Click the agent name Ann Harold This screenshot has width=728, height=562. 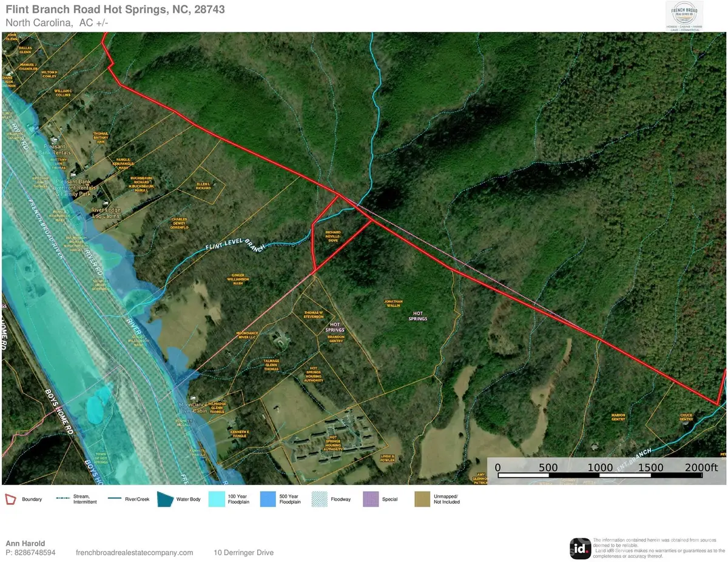click(25, 543)
